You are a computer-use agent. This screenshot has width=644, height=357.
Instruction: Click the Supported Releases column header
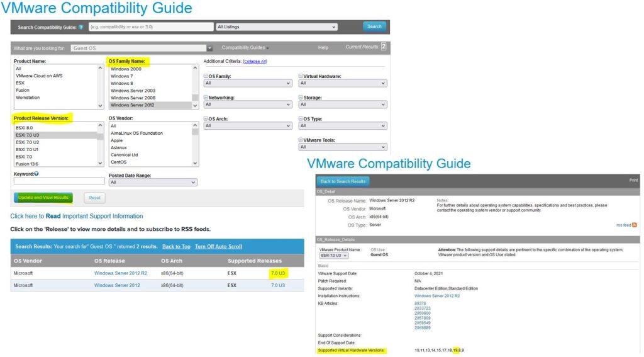pyautogui.click(x=255, y=261)
